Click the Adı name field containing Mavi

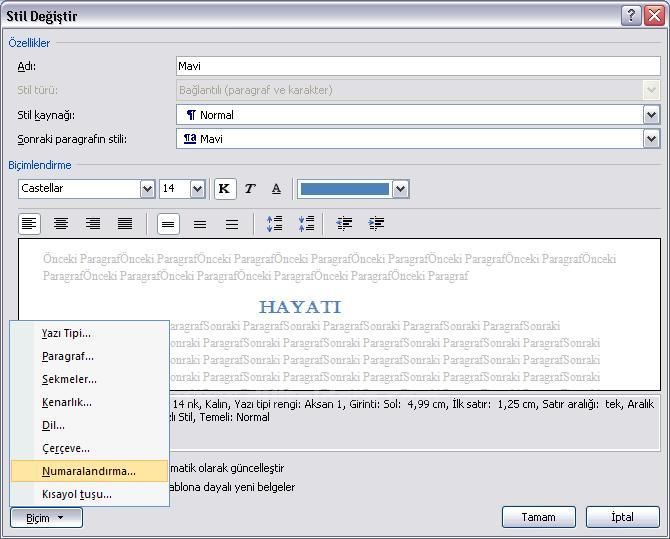pos(418,66)
